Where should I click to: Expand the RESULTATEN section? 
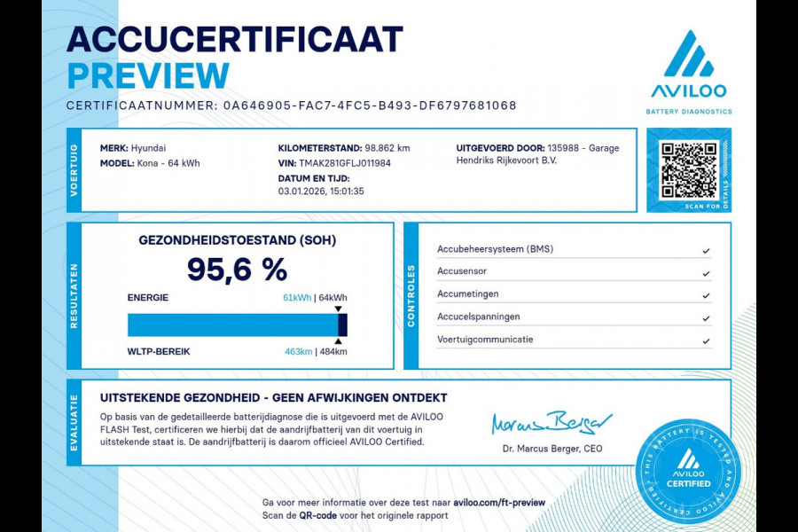(x=76, y=294)
